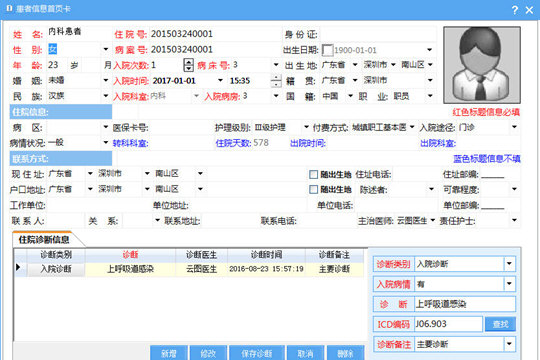This screenshot has width=540, height=360.
Task: Click the 删除 button
Action: point(345,353)
